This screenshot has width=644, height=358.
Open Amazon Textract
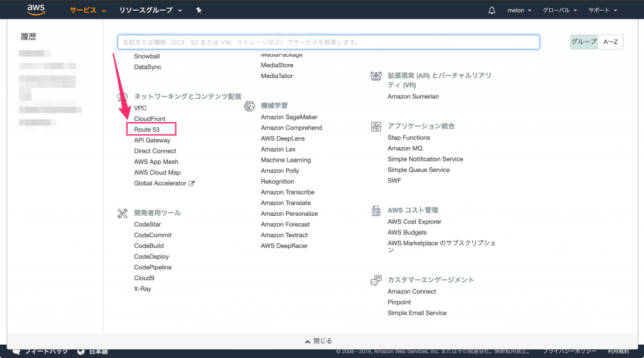(x=284, y=235)
